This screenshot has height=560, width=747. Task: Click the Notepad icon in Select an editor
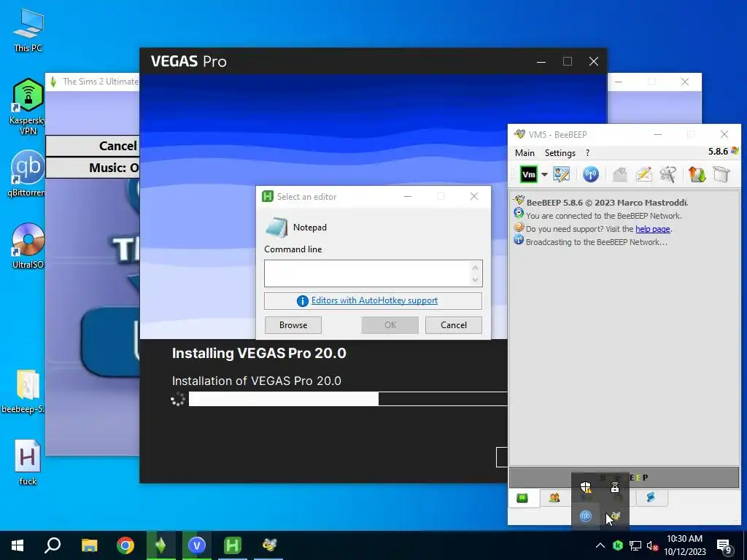pyautogui.click(x=276, y=227)
